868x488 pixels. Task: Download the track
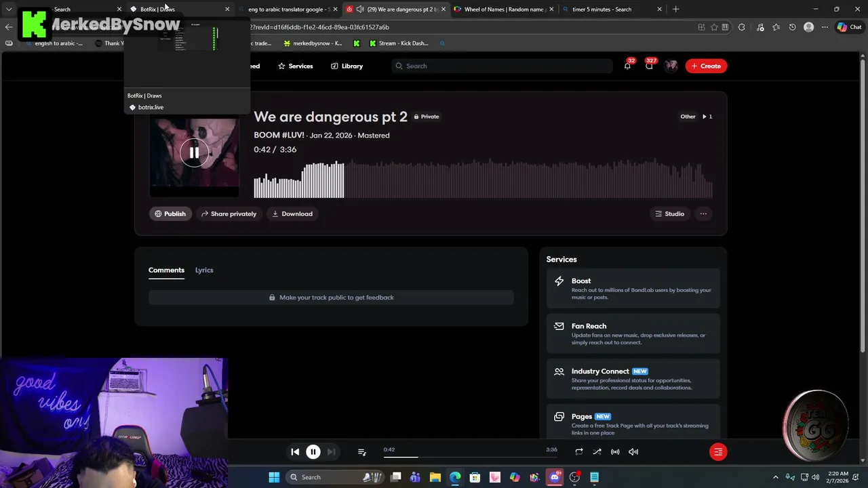click(x=292, y=213)
